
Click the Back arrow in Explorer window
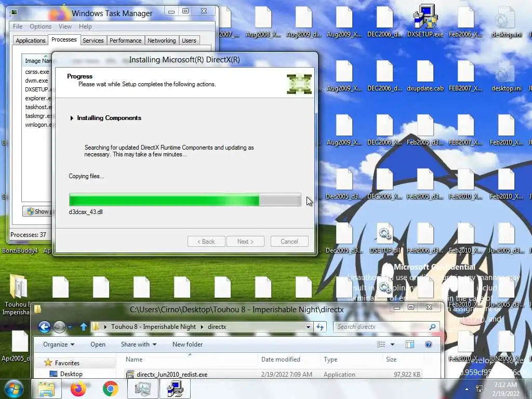(44, 327)
